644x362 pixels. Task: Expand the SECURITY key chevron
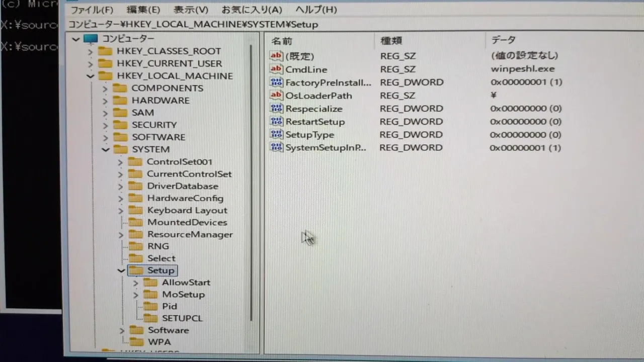[x=105, y=125]
